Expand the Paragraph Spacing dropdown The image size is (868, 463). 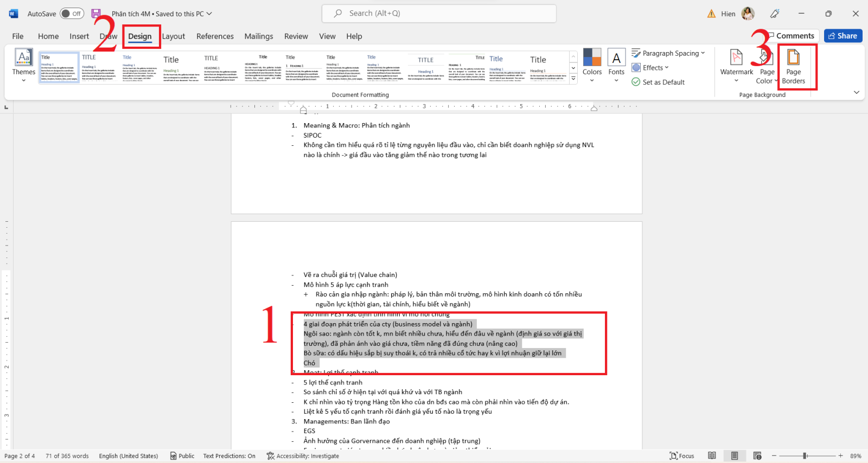[x=668, y=53]
